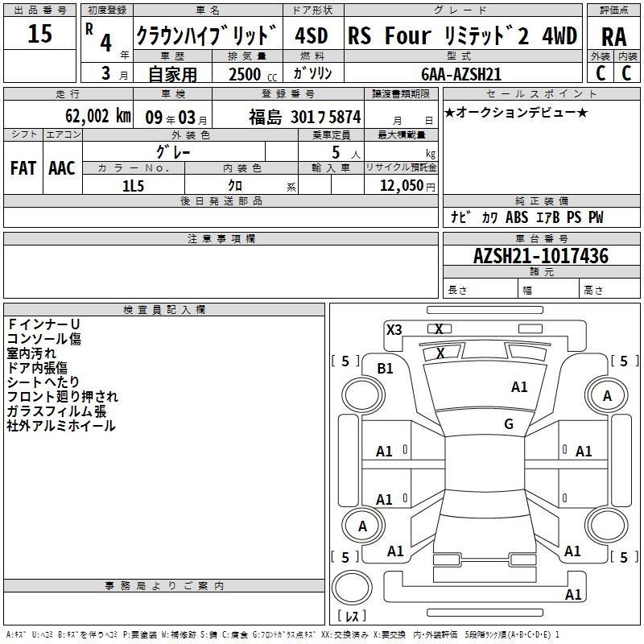Click the lot number 15 field

39,33
